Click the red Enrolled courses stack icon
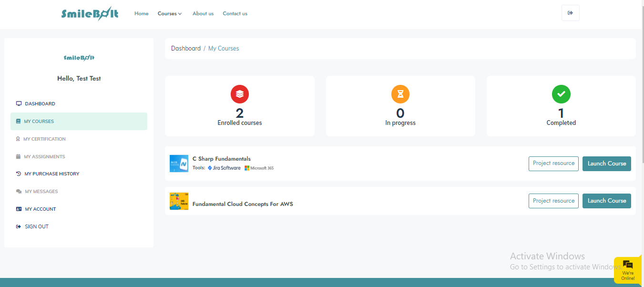This screenshot has width=644, height=287. click(x=239, y=94)
